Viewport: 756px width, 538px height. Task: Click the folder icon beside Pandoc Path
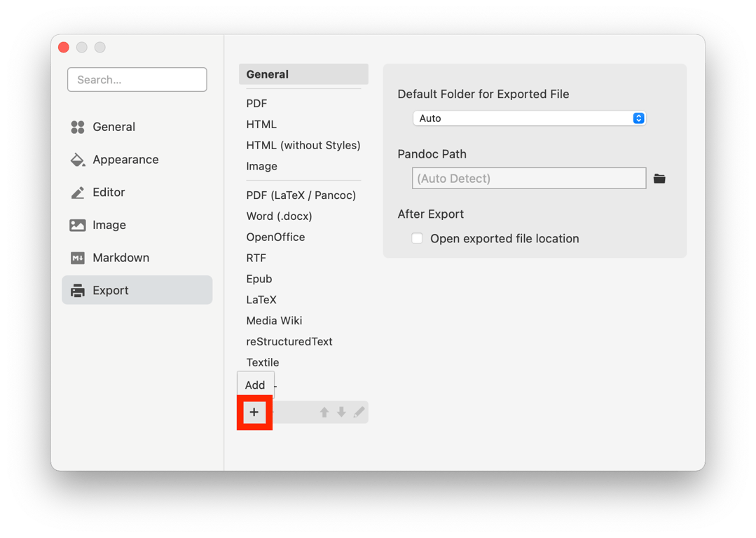[659, 179]
